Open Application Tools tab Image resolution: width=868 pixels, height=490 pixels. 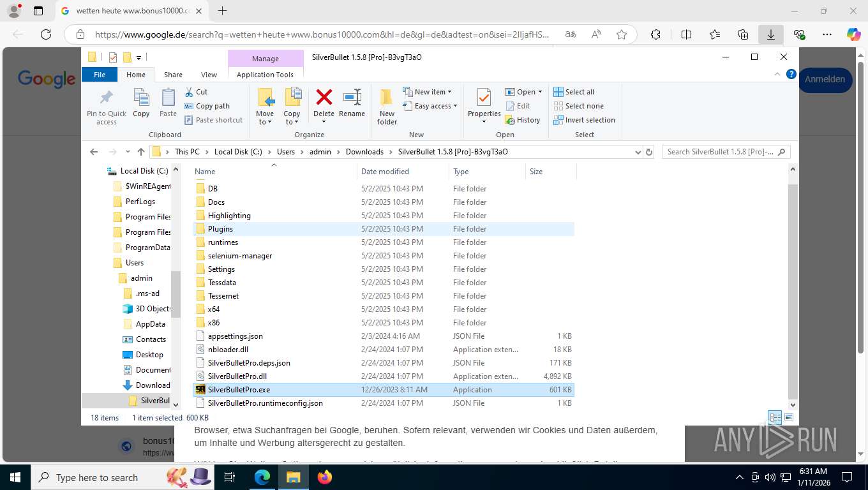click(265, 75)
